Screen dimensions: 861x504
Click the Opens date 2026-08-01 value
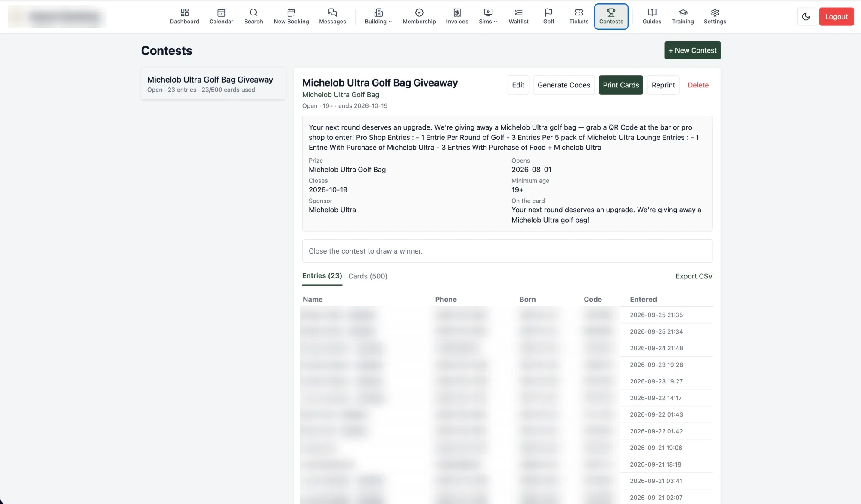point(531,170)
